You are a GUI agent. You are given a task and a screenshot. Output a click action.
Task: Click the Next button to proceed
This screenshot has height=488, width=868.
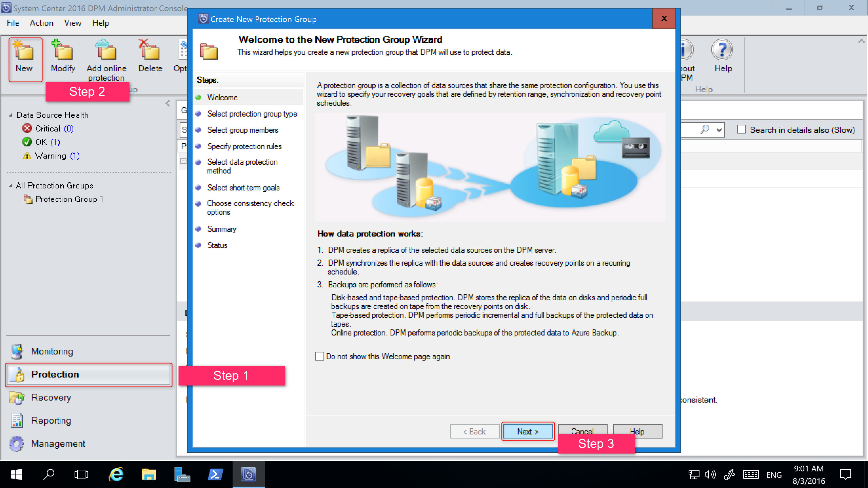click(x=527, y=431)
